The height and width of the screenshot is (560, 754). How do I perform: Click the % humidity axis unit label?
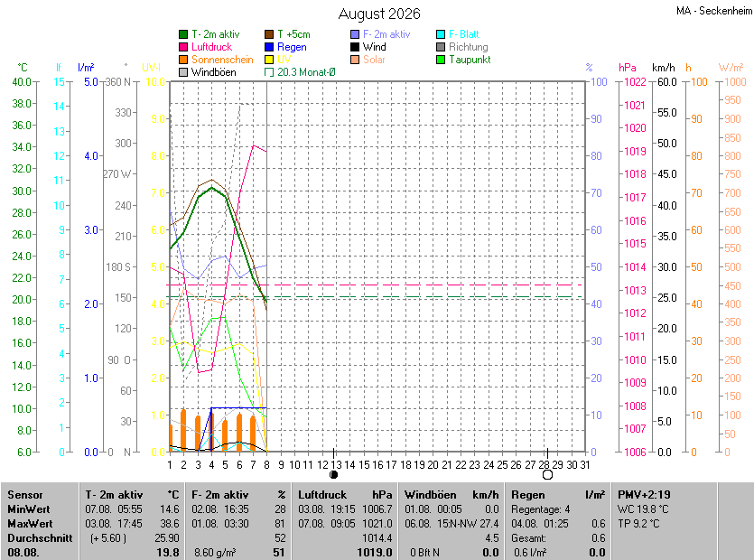[589, 68]
